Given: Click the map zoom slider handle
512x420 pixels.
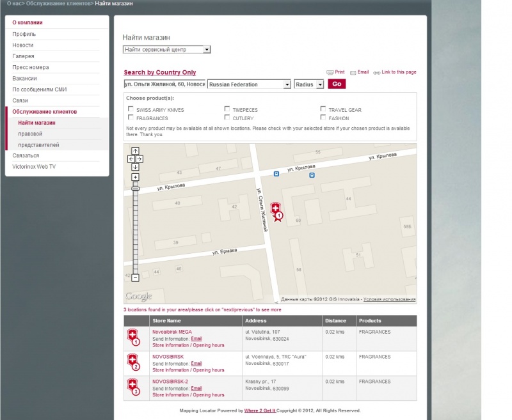Looking at the screenshot, I should tap(135, 189).
